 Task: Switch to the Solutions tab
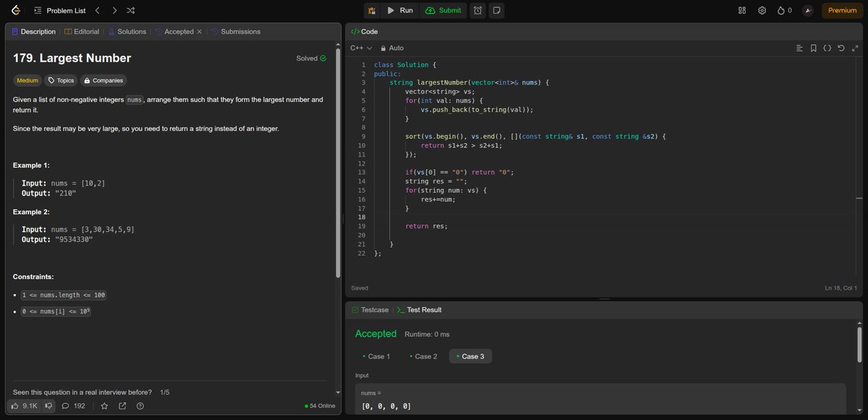[x=127, y=32]
